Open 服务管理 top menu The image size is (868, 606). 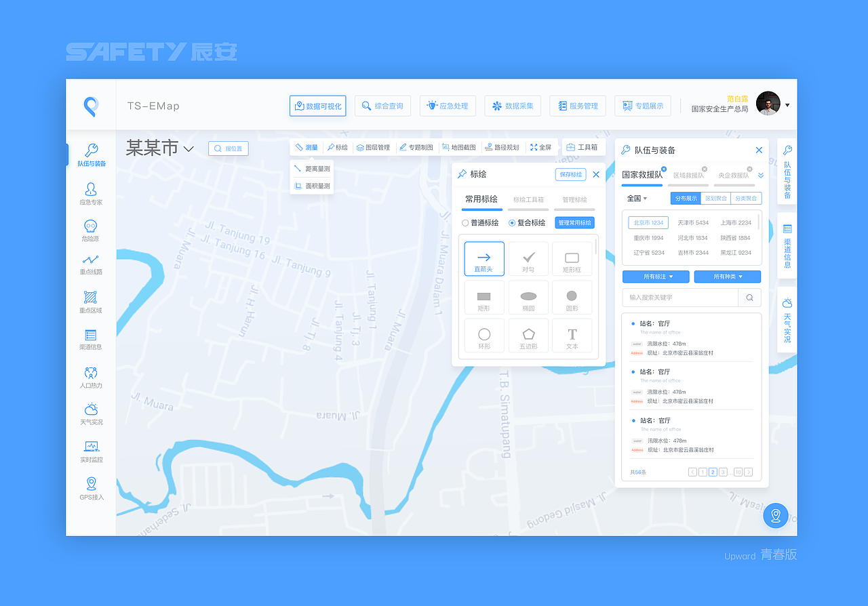(x=578, y=106)
